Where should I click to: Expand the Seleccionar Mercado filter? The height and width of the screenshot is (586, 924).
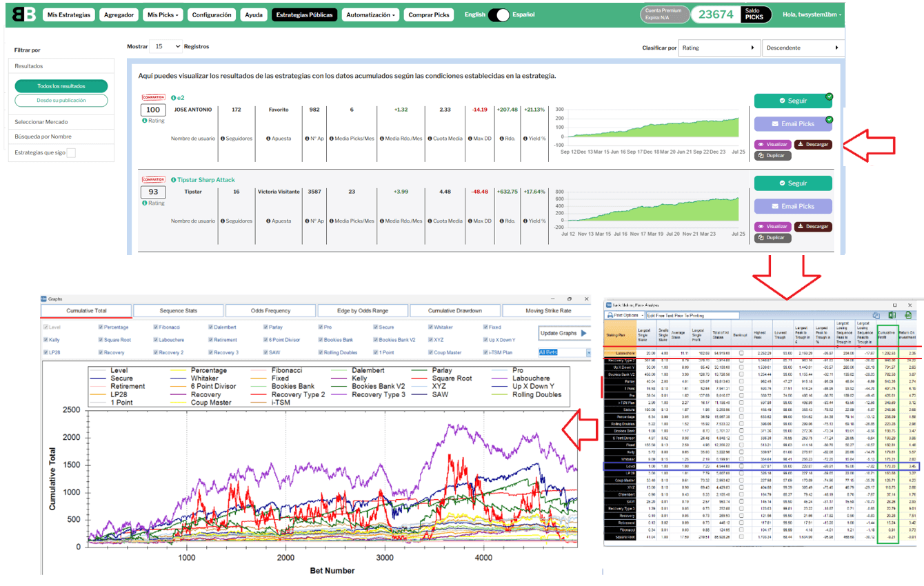point(62,122)
